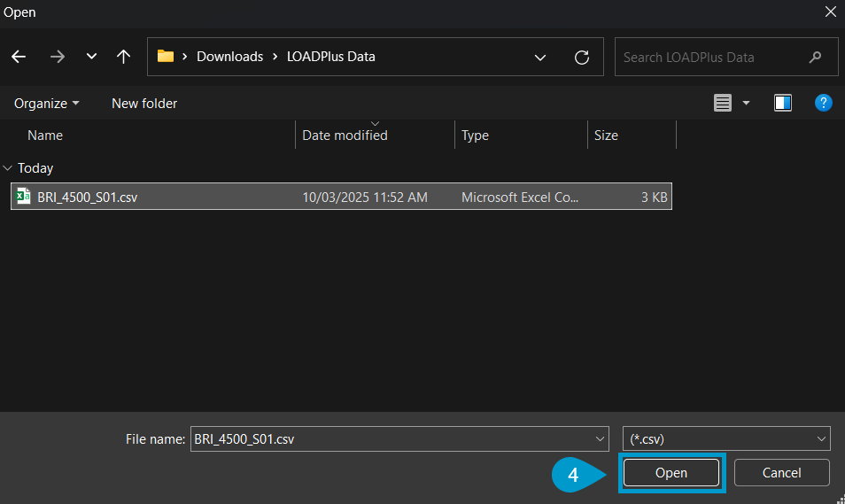845x504 pixels.
Task: Open the Organize menu
Action: [x=46, y=104]
